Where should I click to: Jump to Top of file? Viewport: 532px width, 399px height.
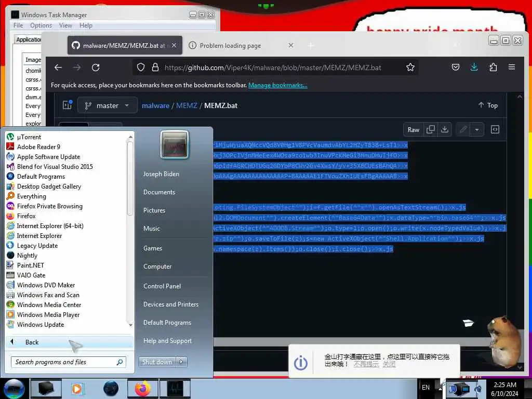tap(488, 105)
